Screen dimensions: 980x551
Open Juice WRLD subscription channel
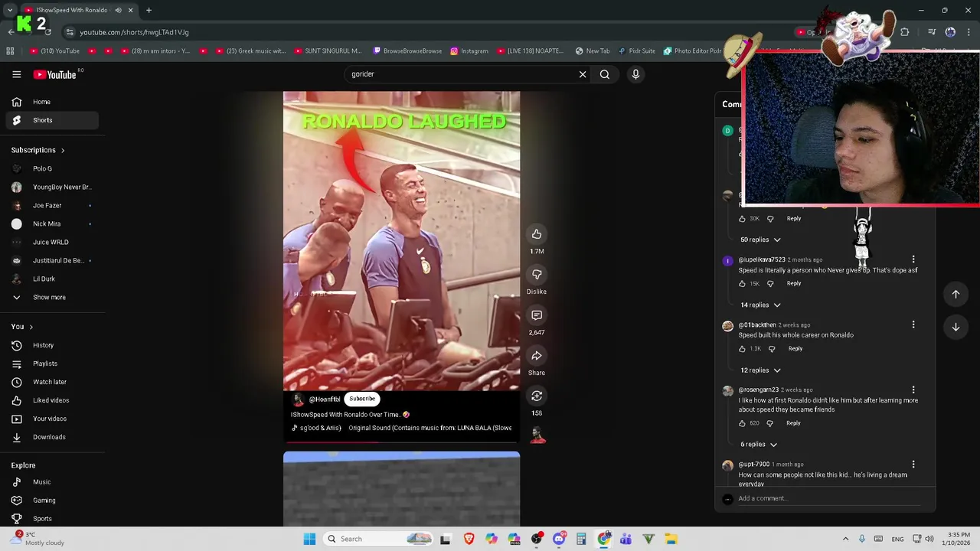pyautogui.click(x=52, y=242)
